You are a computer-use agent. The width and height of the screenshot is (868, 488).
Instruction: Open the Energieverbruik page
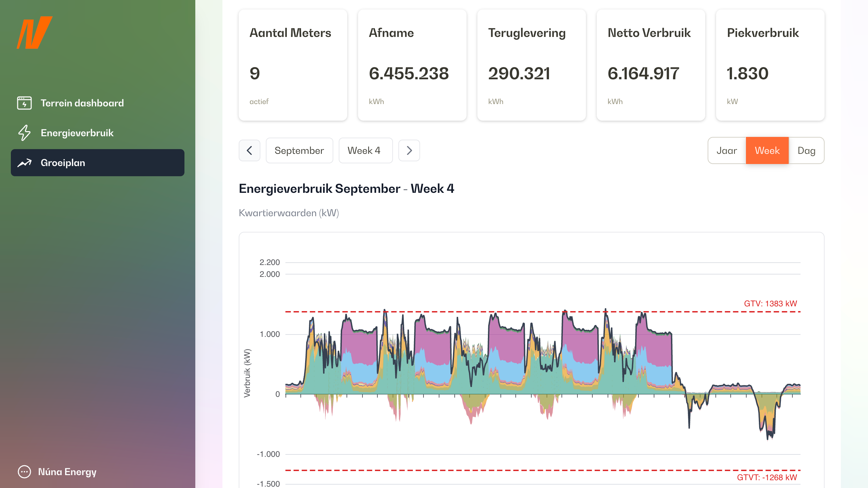[77, 133]
